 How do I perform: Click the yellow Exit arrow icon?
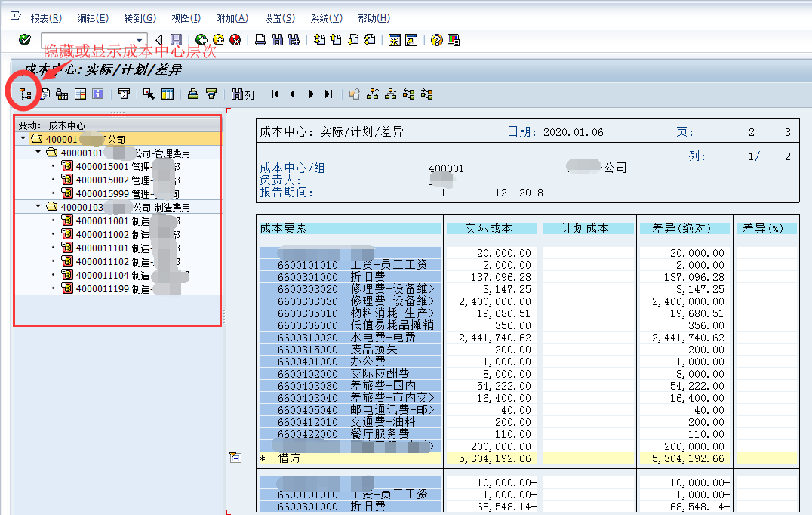click(219, 40)
